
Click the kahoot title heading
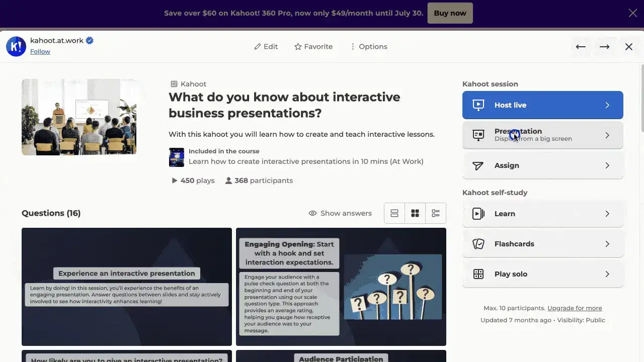[x=284, y=105]
